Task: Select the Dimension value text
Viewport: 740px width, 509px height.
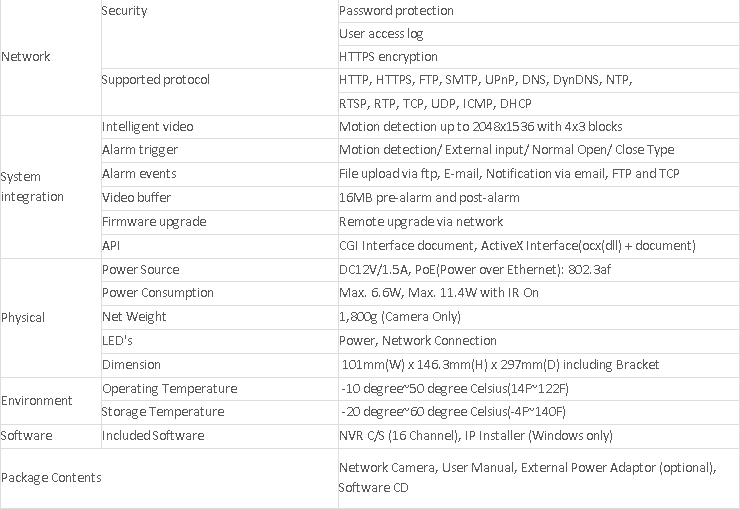Action: [x=500, y=365]
